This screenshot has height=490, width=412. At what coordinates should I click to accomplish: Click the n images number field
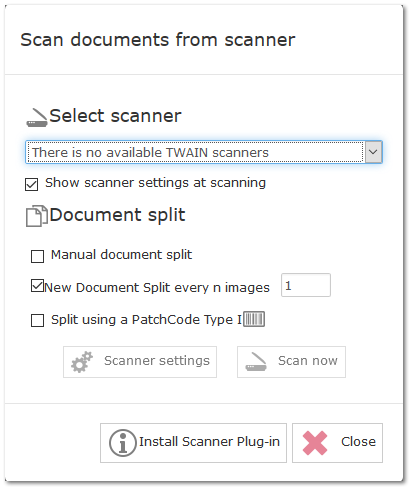306,285
